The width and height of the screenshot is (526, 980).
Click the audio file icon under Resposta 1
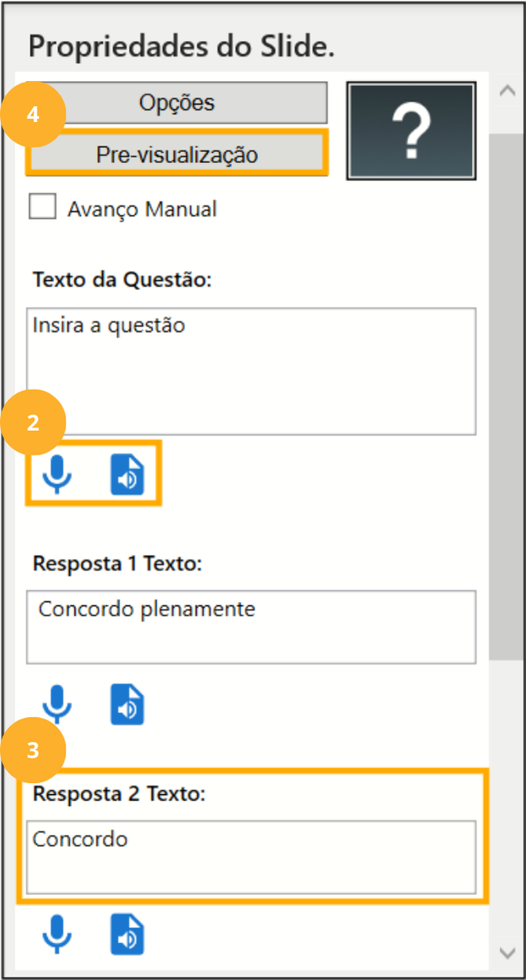tap(128, 703)
